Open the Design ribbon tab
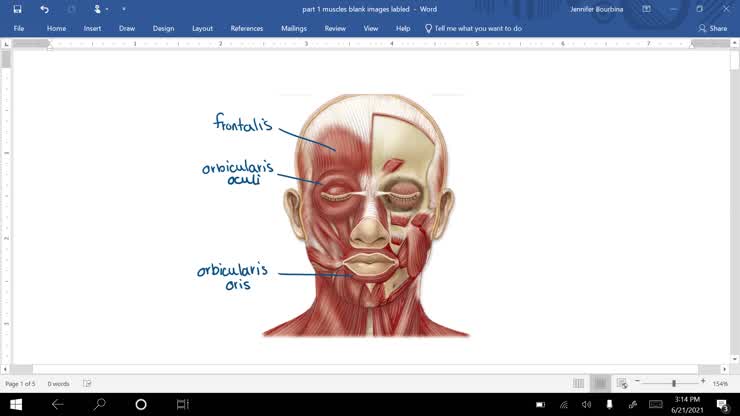The image size is (740, 416). (x=163, y=28)
